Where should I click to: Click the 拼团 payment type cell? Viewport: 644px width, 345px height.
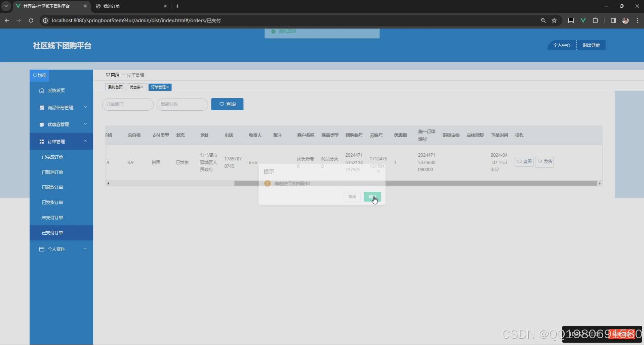(156, 162)
